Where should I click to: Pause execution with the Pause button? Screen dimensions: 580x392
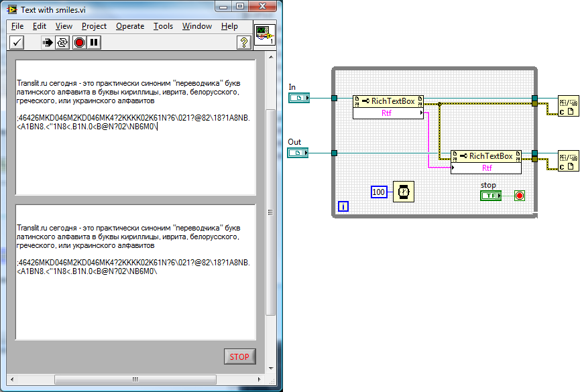pos(95,43)
